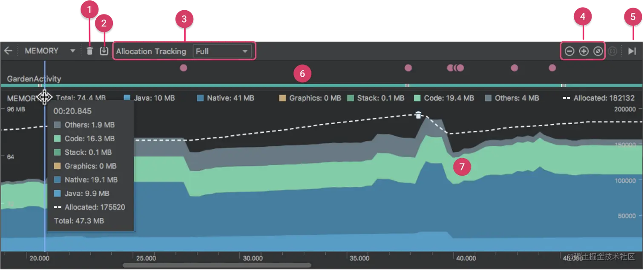The width and height of the screenshot is (644, 270).
Task: Click the Java color swatch in the top legend
Action: (126, 98)
